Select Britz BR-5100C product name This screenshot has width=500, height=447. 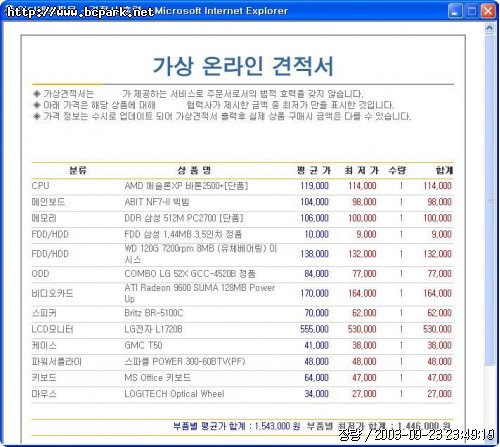pyautogui.click(x=154, y=313)
